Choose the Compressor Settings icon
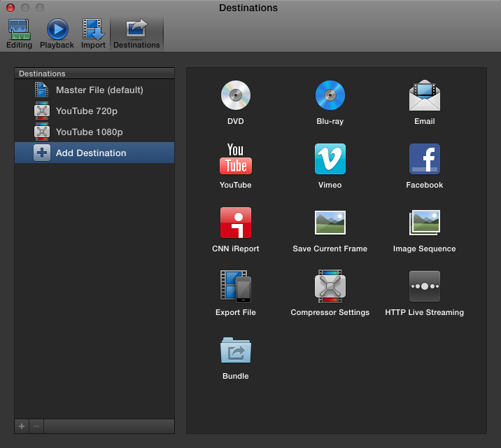This screenshot has width=501, height=448. coord(330,286)
